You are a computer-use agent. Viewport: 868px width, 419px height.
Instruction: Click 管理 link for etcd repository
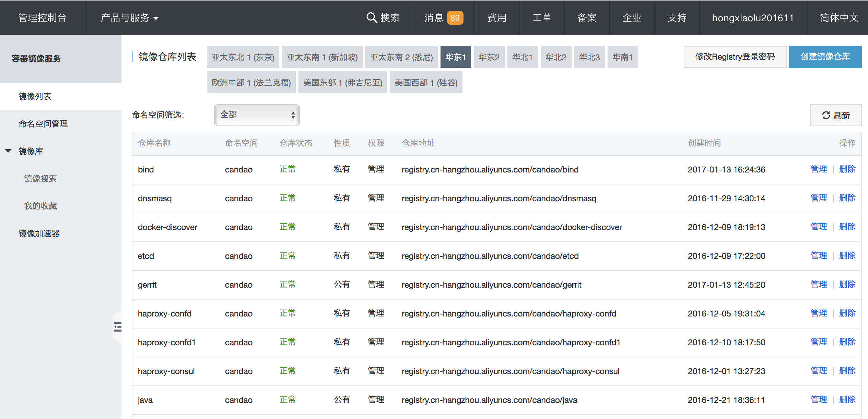coord(819,256)
